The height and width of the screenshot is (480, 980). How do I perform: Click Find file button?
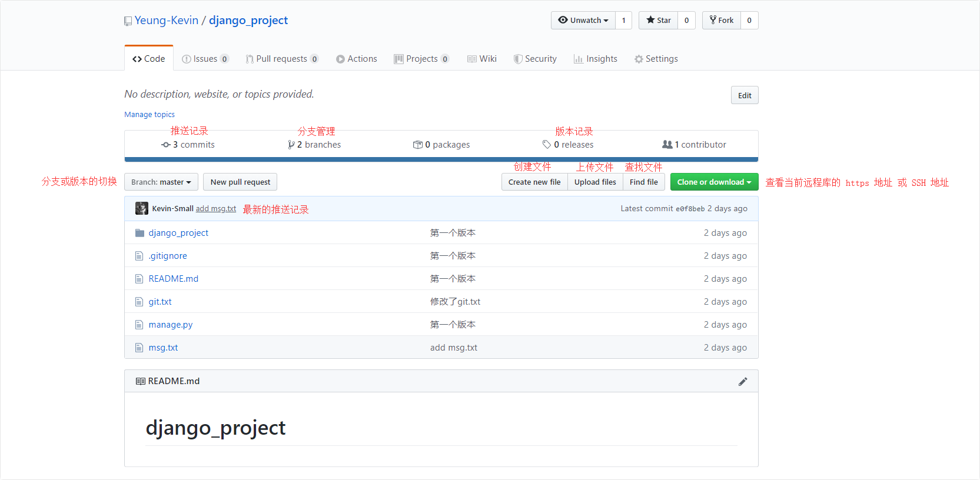point(644,182)
